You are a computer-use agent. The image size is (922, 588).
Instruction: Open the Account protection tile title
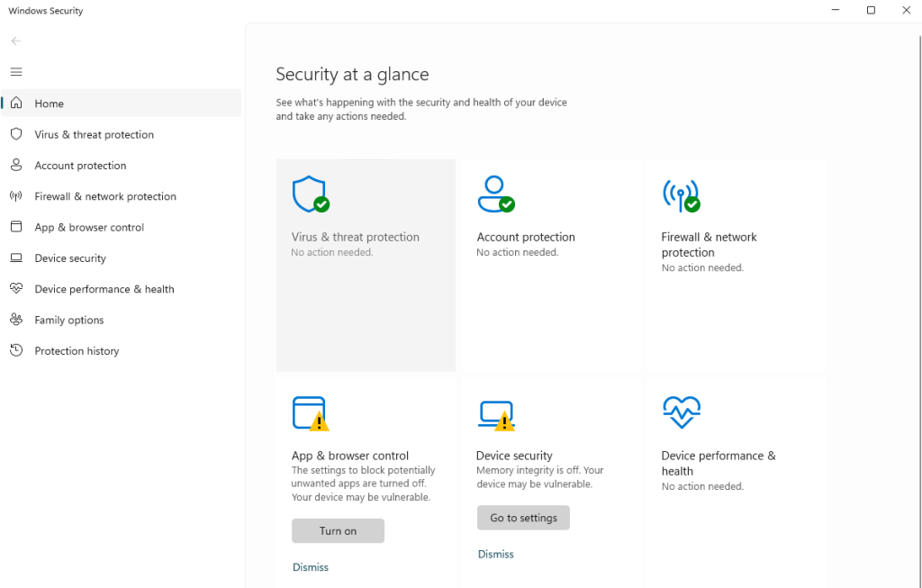[x=526, y=237]
